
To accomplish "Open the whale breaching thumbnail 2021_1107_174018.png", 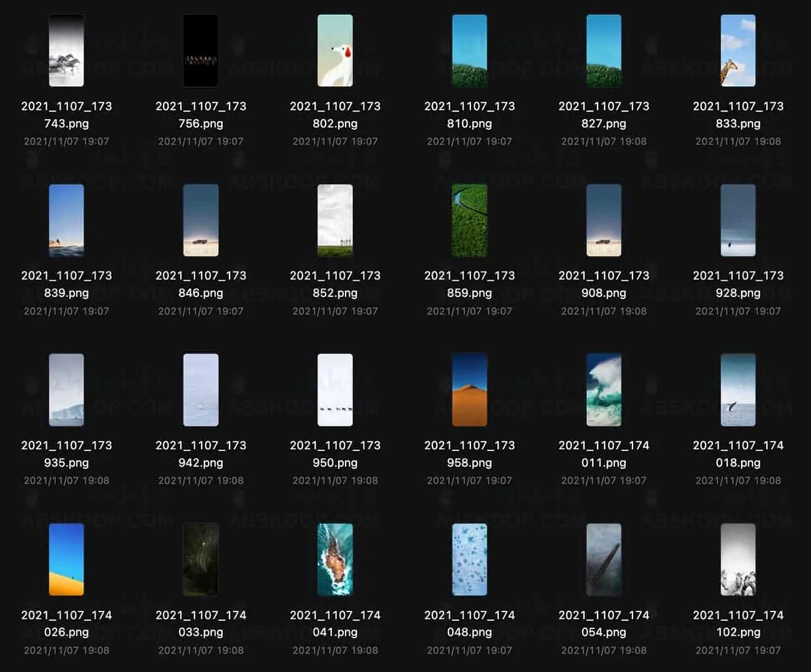I will pyautogui.click(x=738, y=390).
